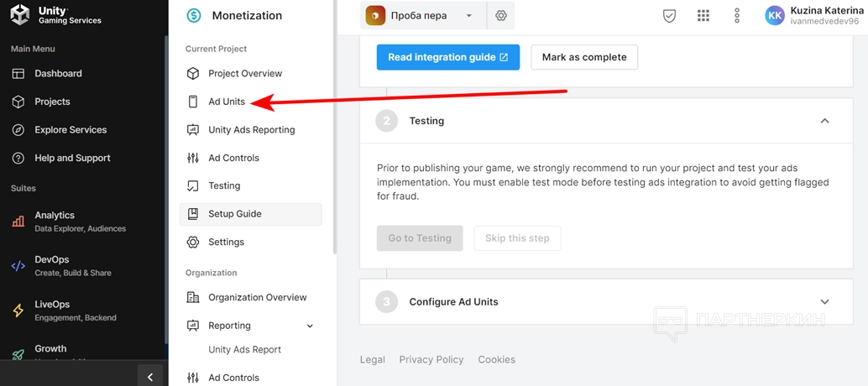Click the project settings gear icon
The width and height of the screenshot is (868, 386).
pos(501,16)
